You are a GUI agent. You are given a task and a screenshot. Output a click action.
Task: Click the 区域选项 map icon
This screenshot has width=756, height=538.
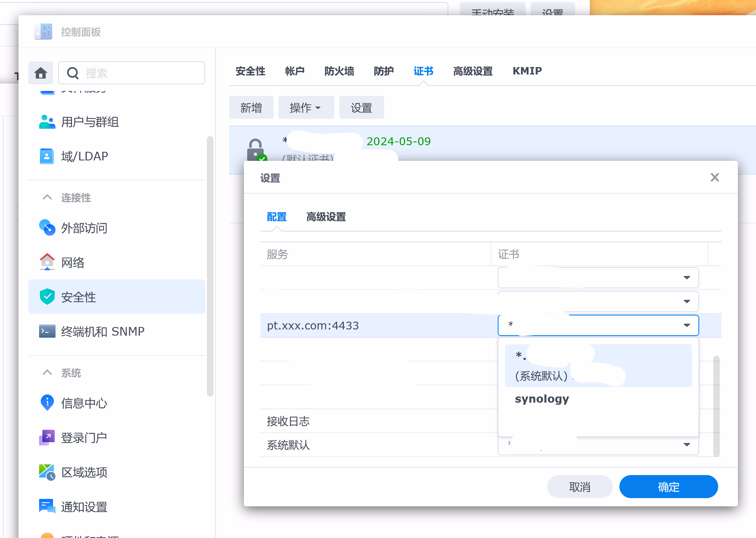[47, 472]
